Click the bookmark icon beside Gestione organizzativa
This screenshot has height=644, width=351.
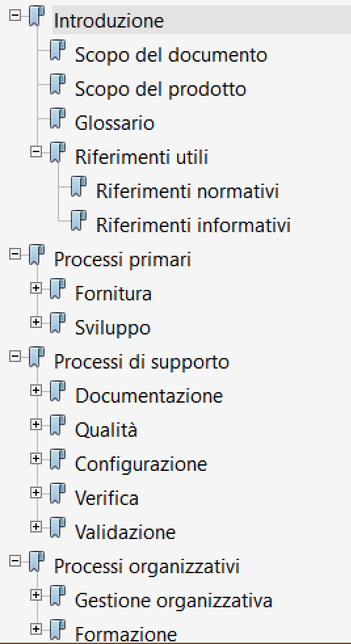tap(58, 597)
